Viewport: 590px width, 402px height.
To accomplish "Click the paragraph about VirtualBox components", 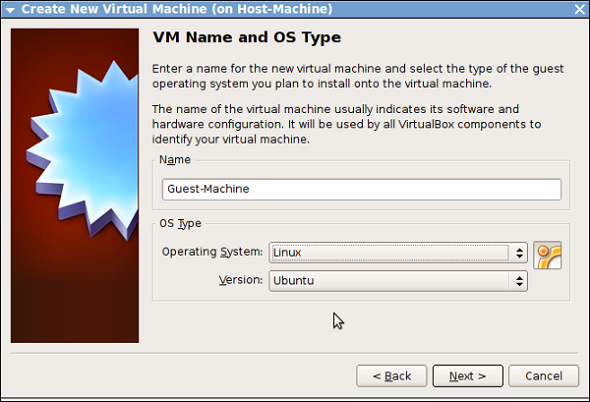I will (347, 124).
